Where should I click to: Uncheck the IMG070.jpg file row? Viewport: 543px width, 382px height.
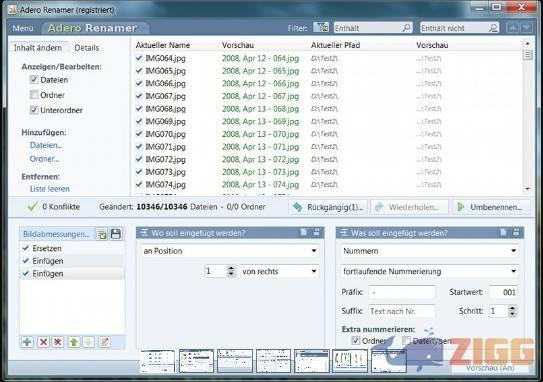coord(139,134)
